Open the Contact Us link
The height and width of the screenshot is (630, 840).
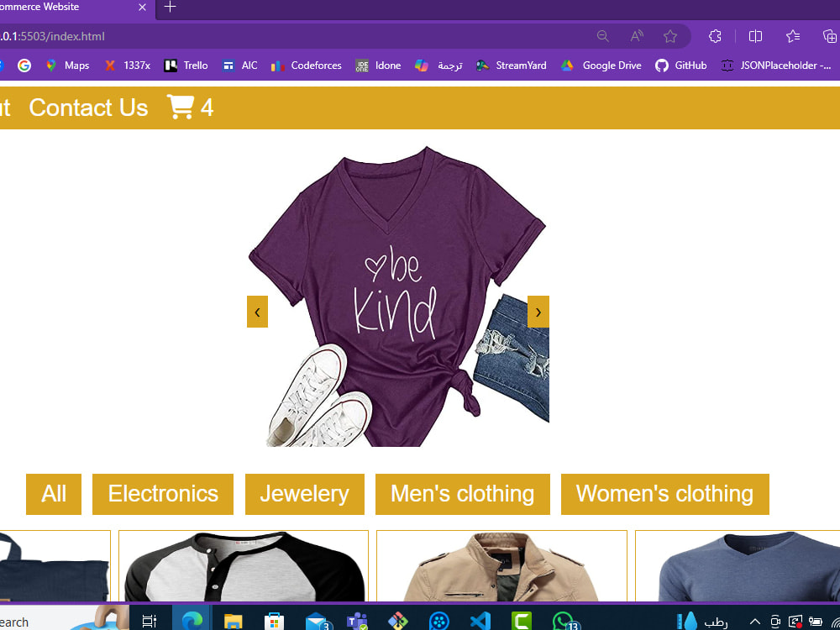pos(87,108)
